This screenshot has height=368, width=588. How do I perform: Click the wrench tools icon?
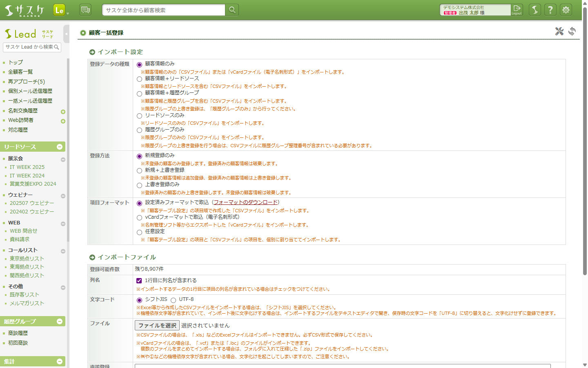(559, 31)
